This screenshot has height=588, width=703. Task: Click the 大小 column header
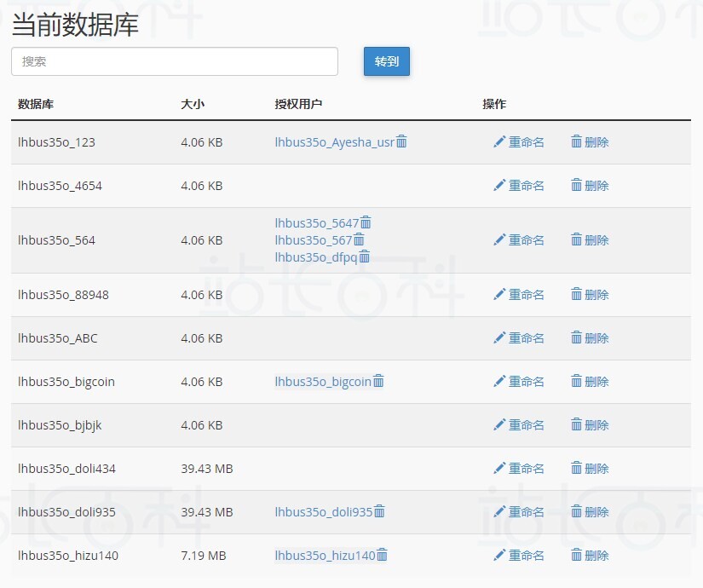point(193,104)
